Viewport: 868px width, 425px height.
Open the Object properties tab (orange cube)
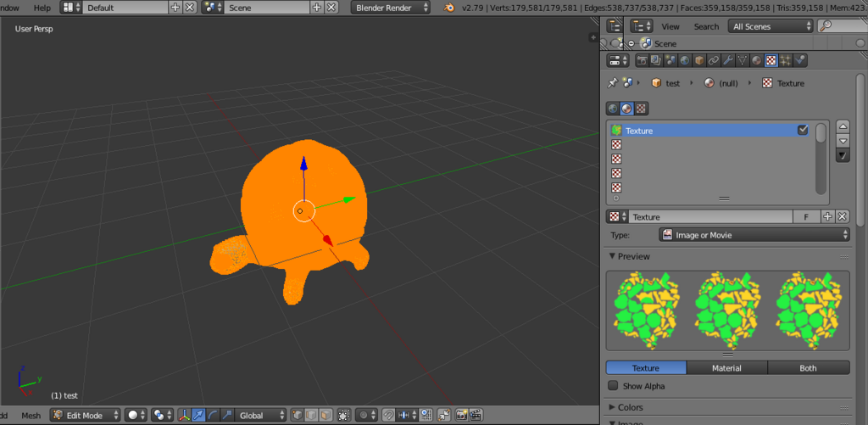[x=699, y=60]
